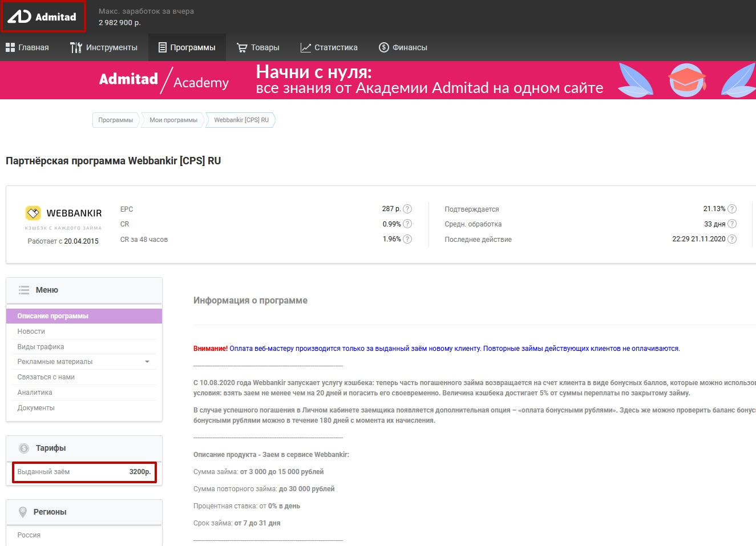The width and height of the screenshot is (756, 546).
Task: Click the CR value 0.99%
Action: point(392,224)
